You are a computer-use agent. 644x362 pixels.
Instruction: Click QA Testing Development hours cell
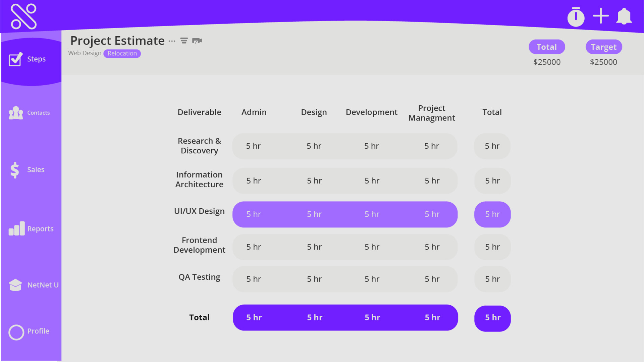372,279
